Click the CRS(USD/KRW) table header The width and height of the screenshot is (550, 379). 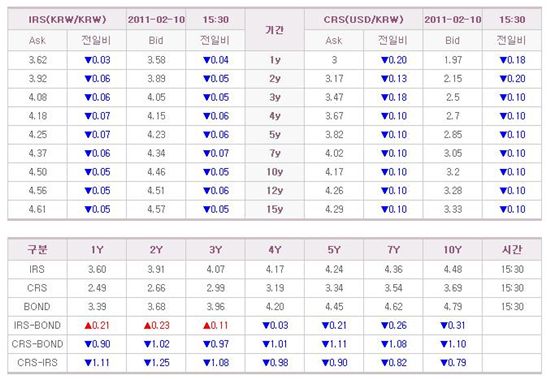pos(364,20)
